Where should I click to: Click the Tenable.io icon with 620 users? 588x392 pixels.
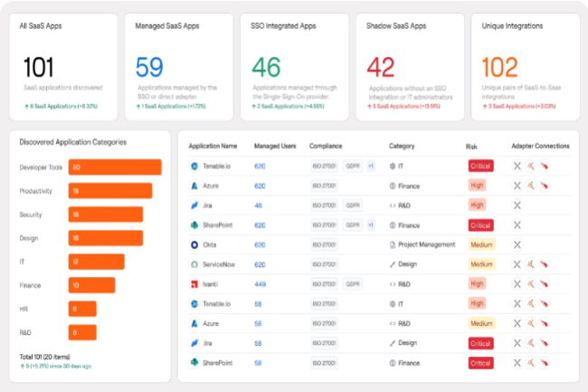(x=194, y=166)
